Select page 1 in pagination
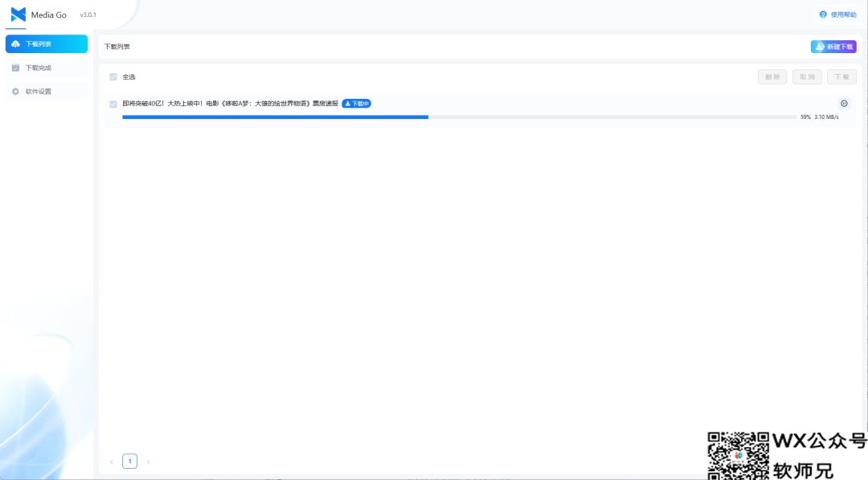This screenshot has width=868, height=480. (x=129, y=462)
